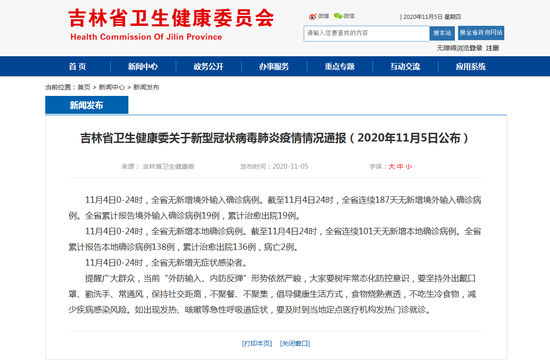This screenshot has width=550, height=361.
Task: Set font size to 中
Action: click(x=400, y=167)
